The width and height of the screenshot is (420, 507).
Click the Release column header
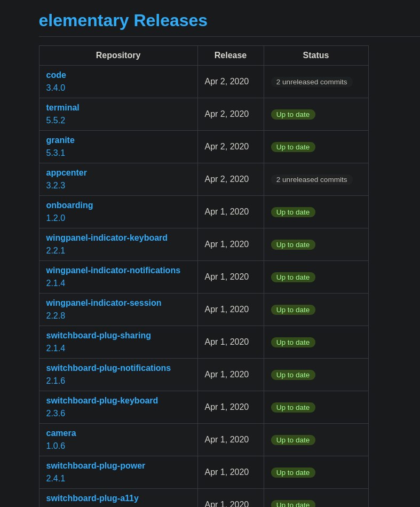[231, 56]
